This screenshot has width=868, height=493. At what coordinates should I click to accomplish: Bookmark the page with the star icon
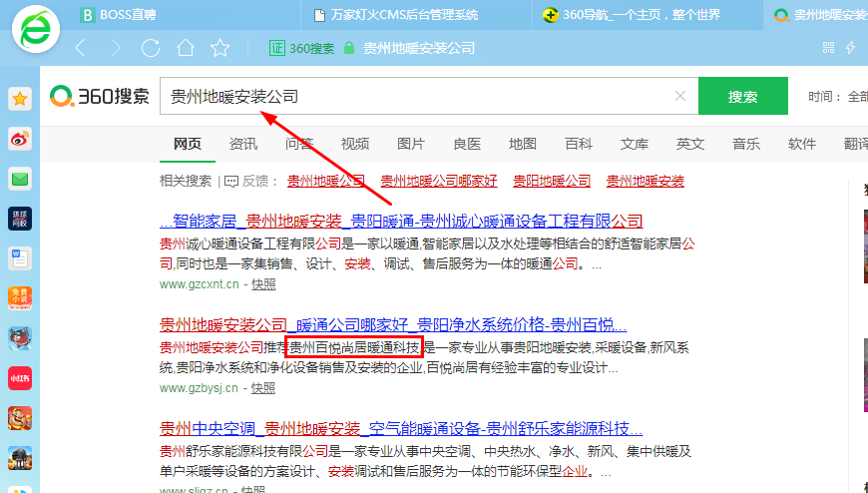click(219, 48)
